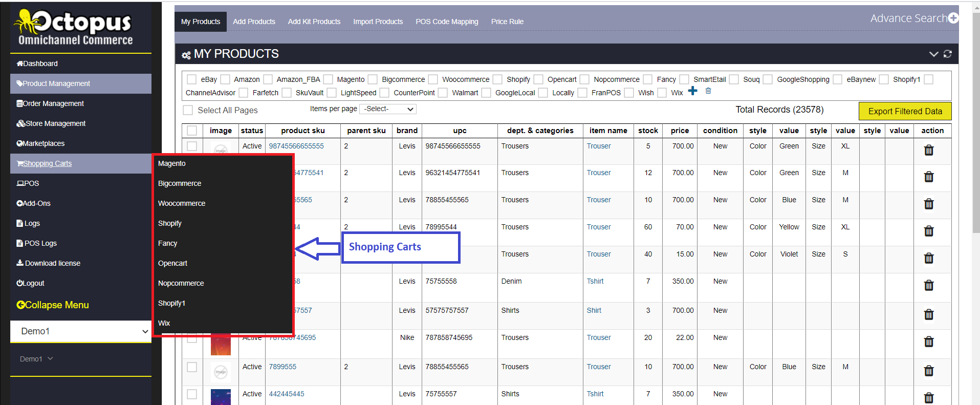Delete the Violet trouser product row

click(929, 258)
